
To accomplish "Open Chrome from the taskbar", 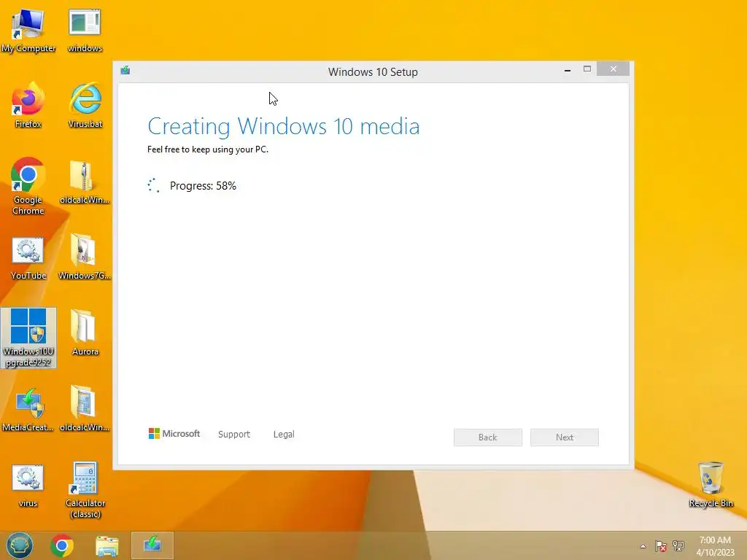I will pos(62,545).
